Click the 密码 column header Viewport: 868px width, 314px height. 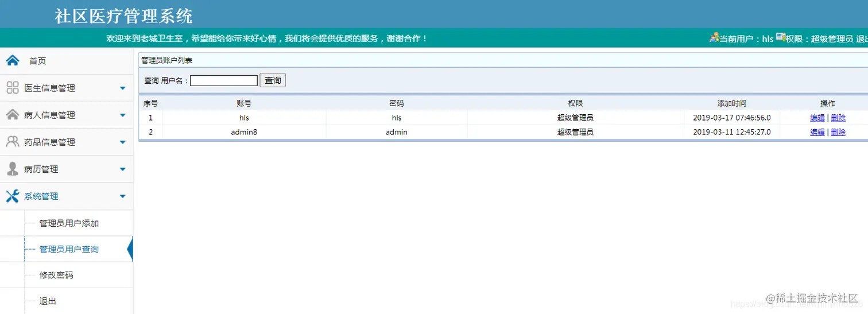397,103
